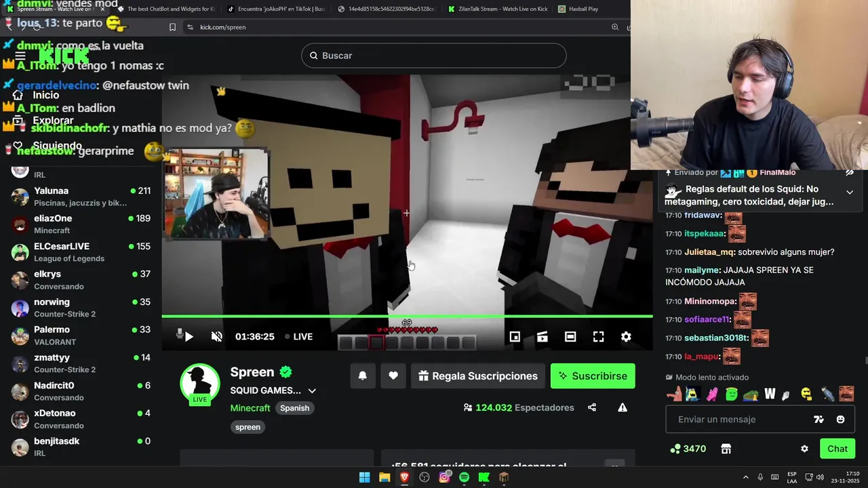This screenshot has height=488, width=868.
Task: Open chat settings gear
Action: click(804, 449)
